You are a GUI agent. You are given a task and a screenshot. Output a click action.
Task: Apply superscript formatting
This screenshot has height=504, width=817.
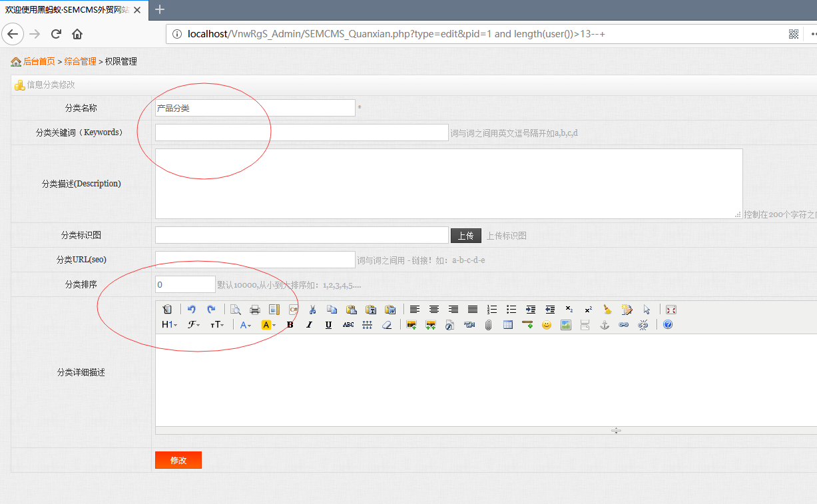pos(589,310)
